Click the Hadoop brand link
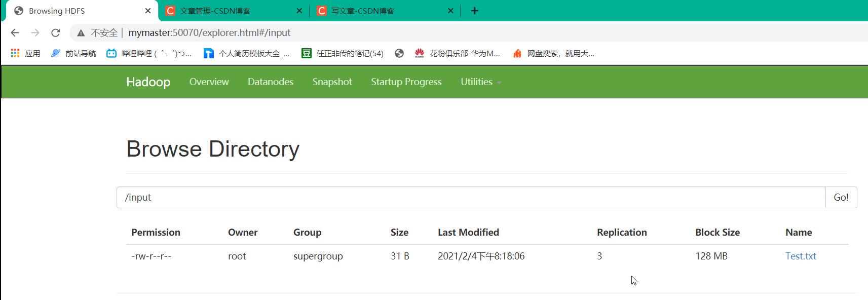Screen dimensions: 868x300 [x=148, y=82]
